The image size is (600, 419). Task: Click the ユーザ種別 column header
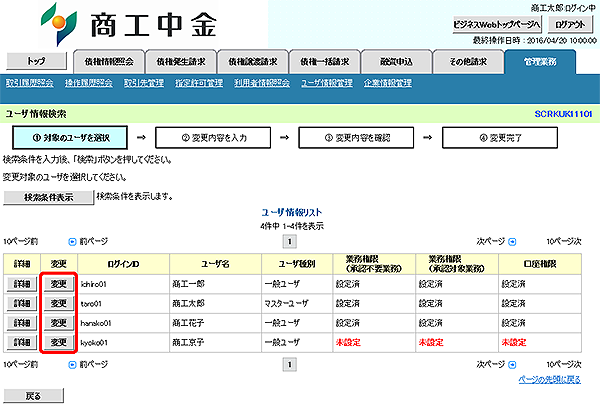pos(297,264)
